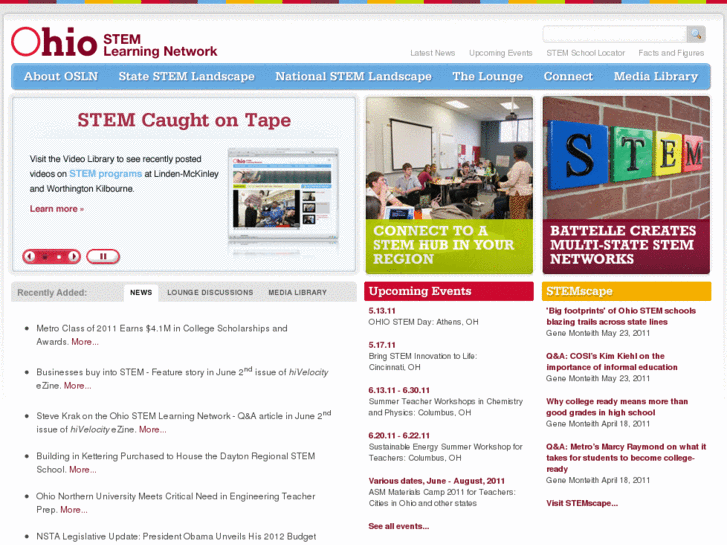This screenshot has width=727, height=545.
Task: Open video library screenshot thumbnail
Action: 283,195
